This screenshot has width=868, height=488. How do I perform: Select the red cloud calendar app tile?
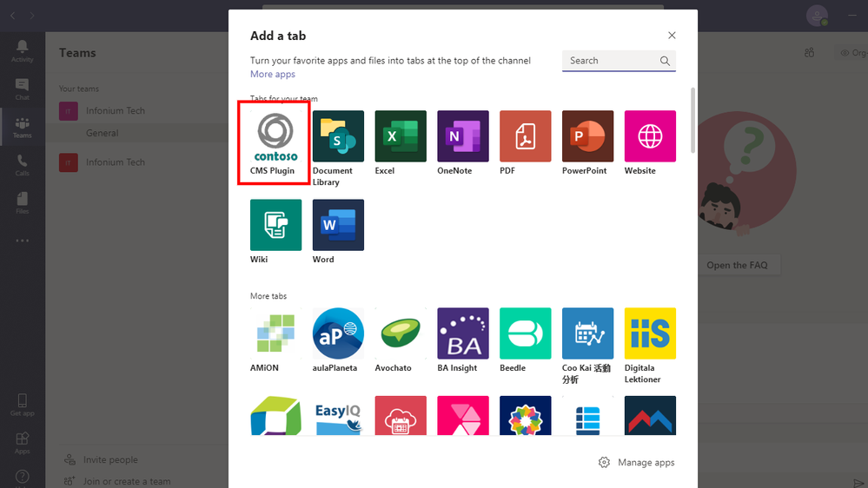click(401, 416)
